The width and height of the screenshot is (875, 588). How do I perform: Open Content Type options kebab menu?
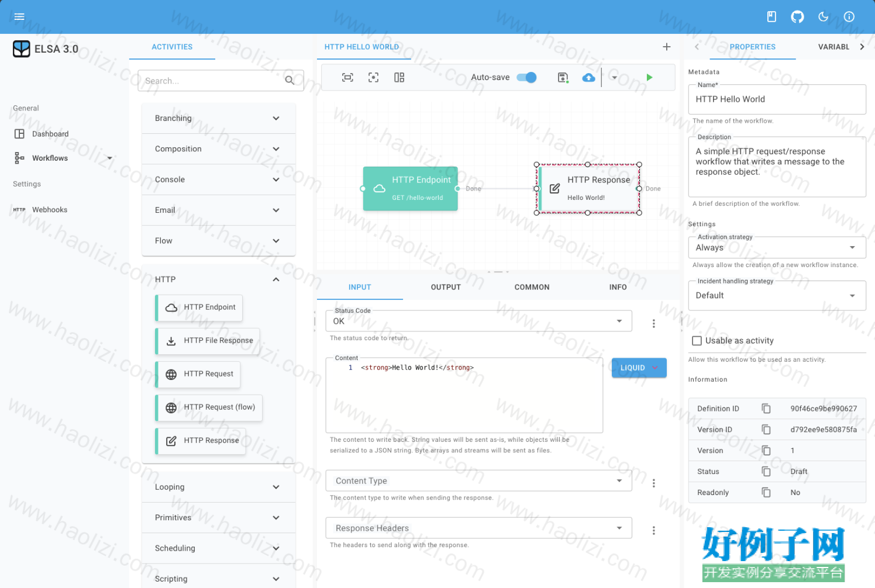pyautogui.click(x=654, y=483)
